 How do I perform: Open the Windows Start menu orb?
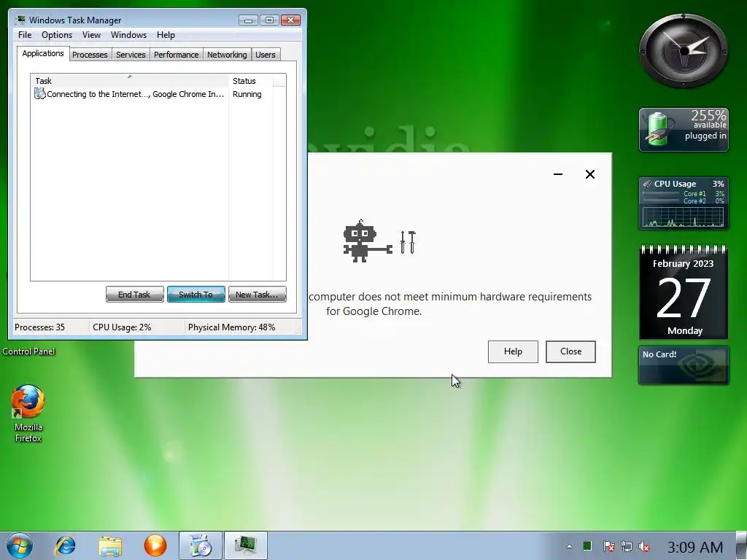(19, 545)
